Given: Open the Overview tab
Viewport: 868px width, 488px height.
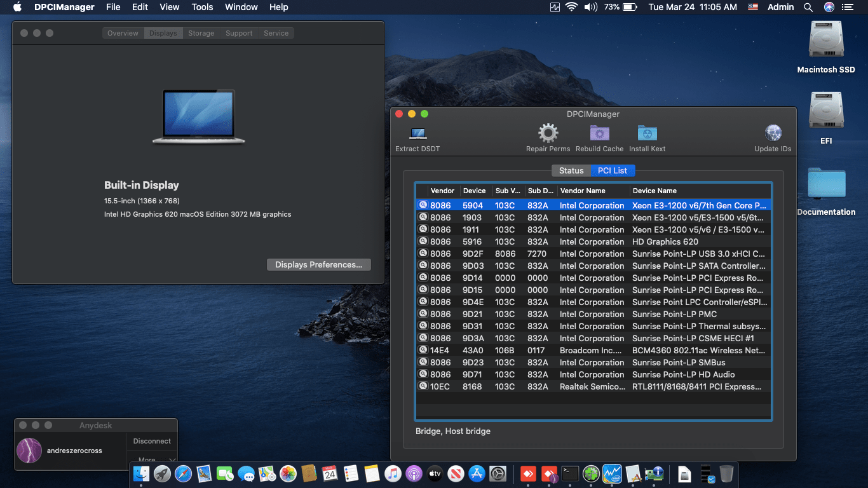Looking at the screenshot, I should click(123, 33).
